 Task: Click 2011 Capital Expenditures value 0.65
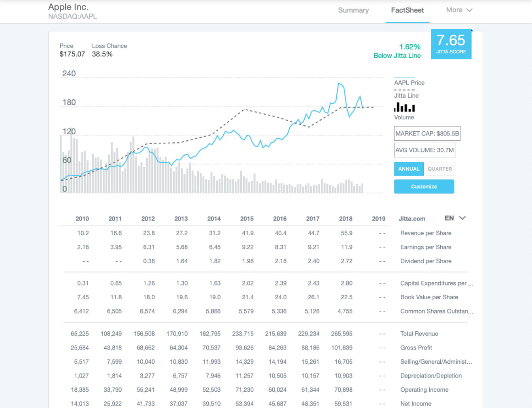pyautogui.click(x=116, y=283)
